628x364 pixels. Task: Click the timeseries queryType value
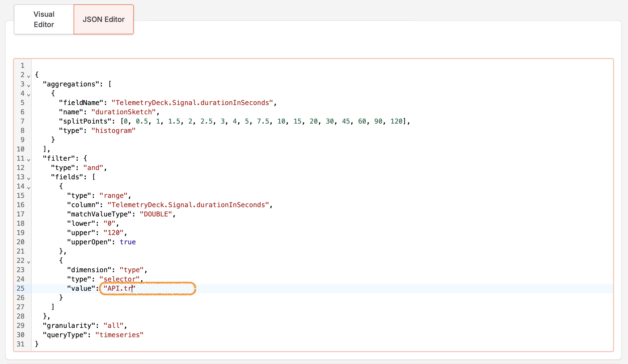[120, 335]
